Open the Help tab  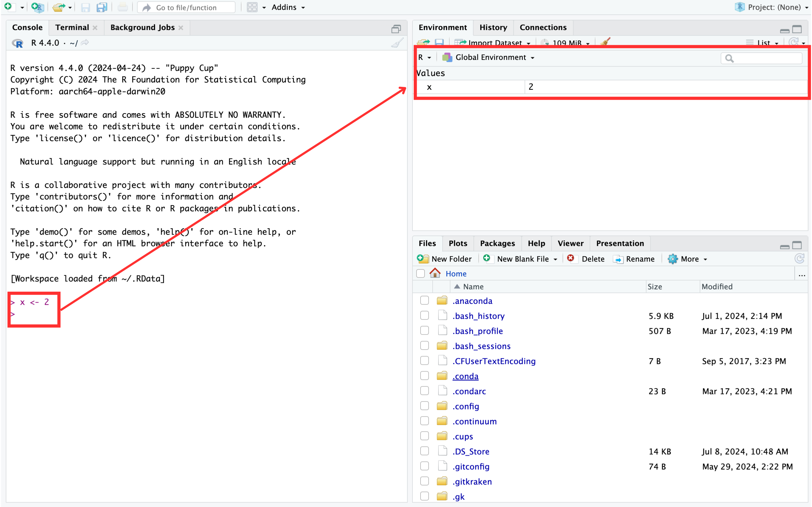[537, 244]
